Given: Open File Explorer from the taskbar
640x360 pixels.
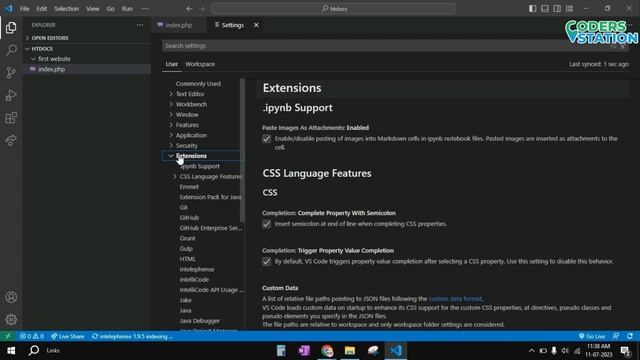Looking at the screenshot, I should click(350, 351).
